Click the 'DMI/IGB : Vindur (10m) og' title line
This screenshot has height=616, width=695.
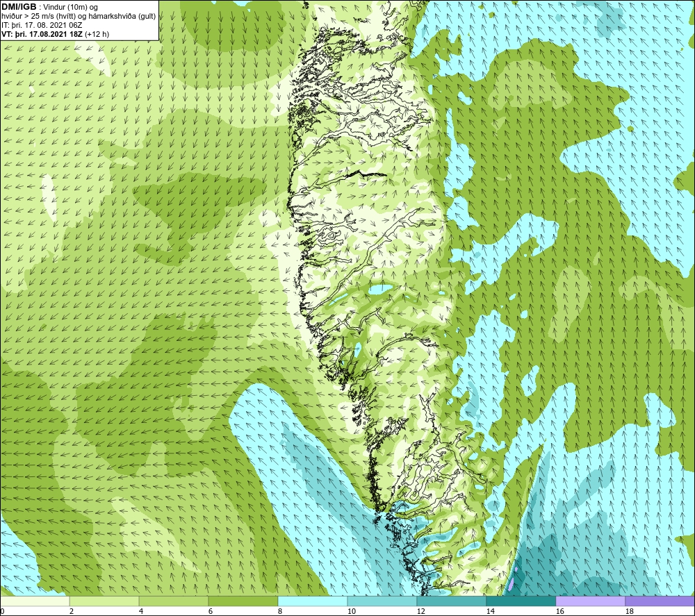(49, 7)
